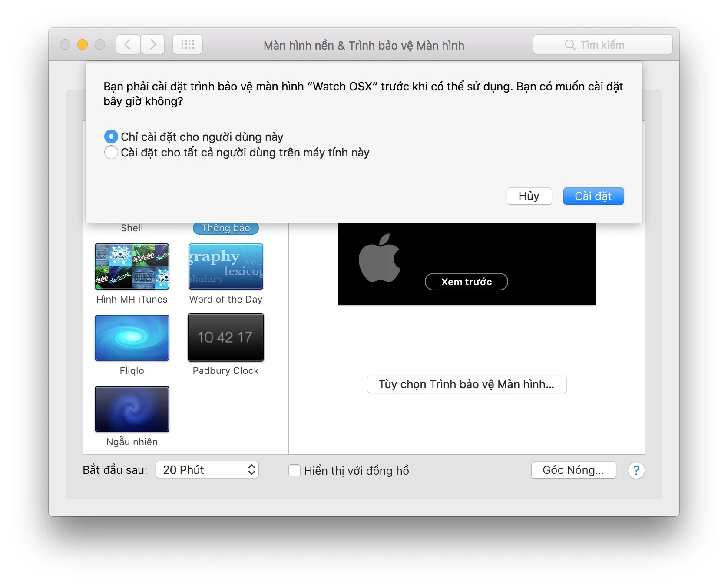
Task: Select 'Cài đặt cho tất cả người dùng' option
Action: [x=111, y=152]
